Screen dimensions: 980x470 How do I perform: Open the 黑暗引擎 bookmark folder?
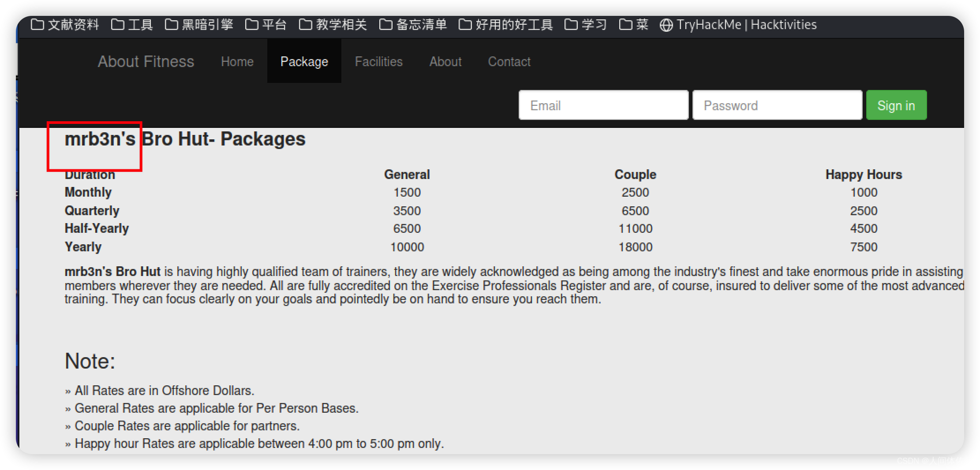pos(199,25)
